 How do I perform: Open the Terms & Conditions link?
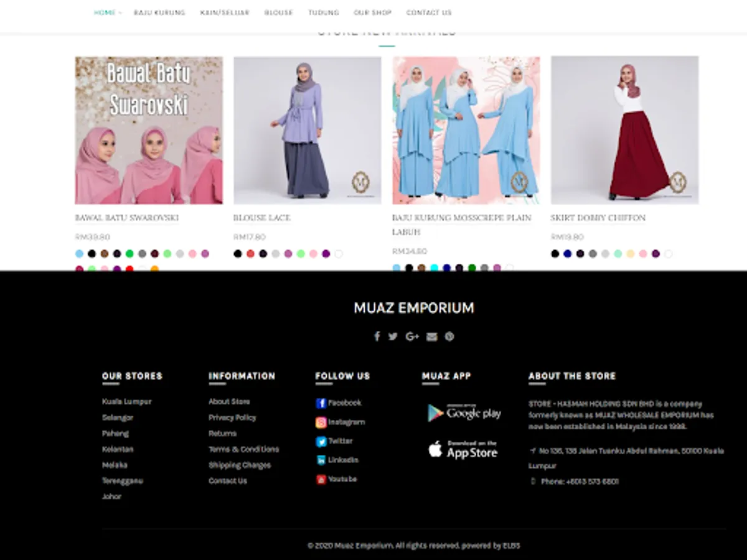(244, 449)
